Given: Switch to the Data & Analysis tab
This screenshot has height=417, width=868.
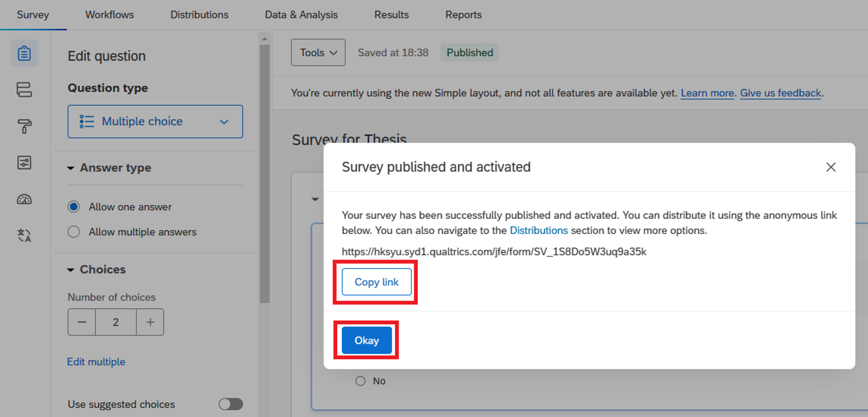Looking at the screenshot, I should click(x=301, y=15).
